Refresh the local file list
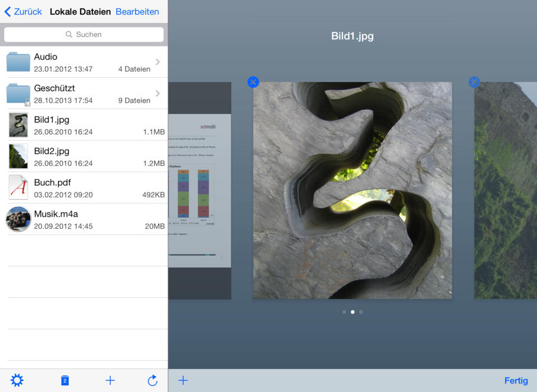This screenshot has width=537, height=392. [152, 380]
